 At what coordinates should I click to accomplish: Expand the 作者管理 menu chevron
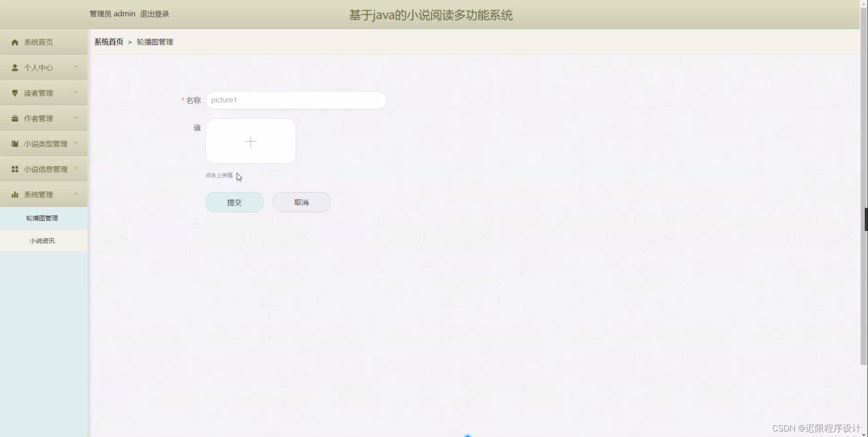pos(76,118)
